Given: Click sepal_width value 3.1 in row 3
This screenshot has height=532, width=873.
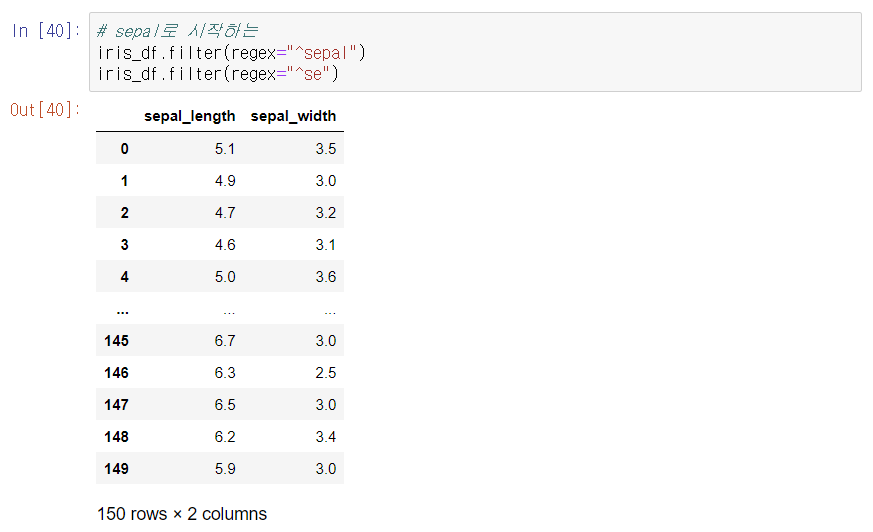Looking at the screenshot, I should (x=326, y=245).
